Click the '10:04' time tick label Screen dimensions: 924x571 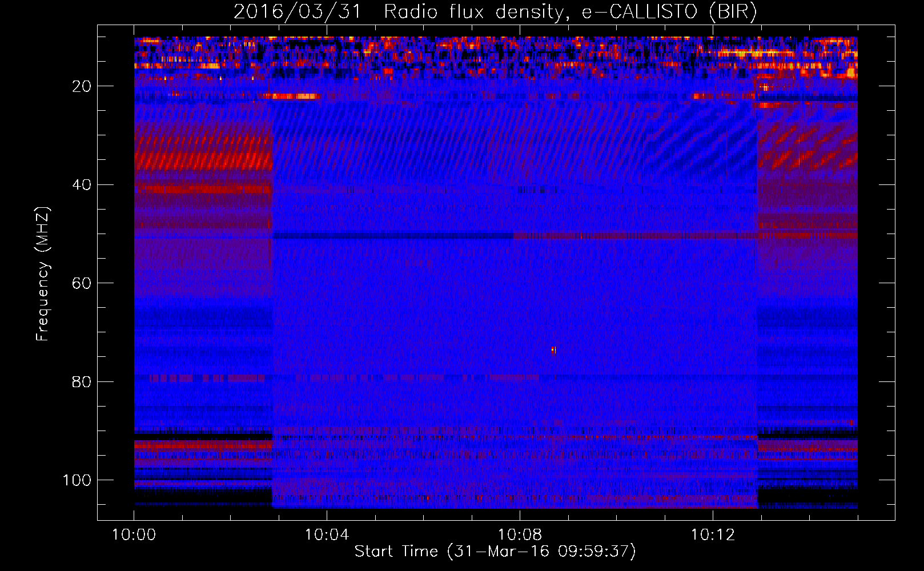327,535
